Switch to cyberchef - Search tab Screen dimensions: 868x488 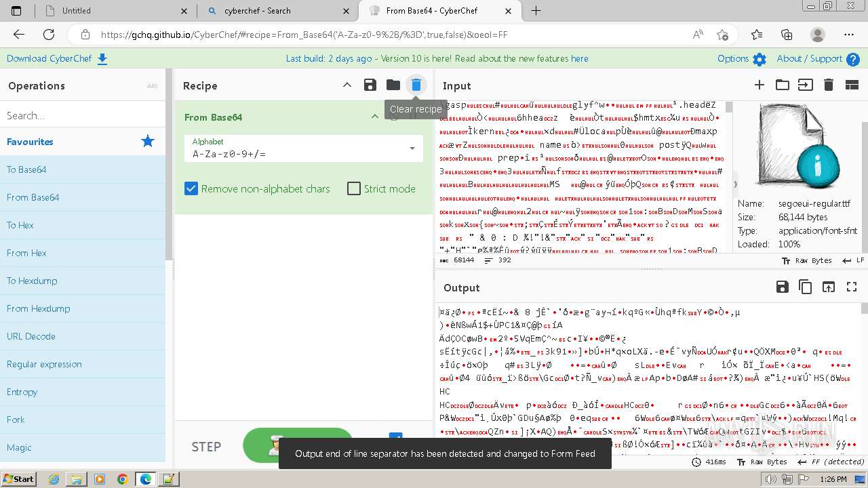[278, 11]
